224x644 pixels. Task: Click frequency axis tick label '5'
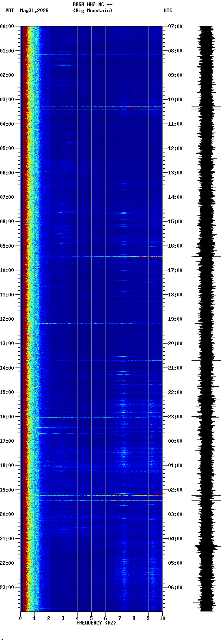pyautogui.click(x=91, y=618)
